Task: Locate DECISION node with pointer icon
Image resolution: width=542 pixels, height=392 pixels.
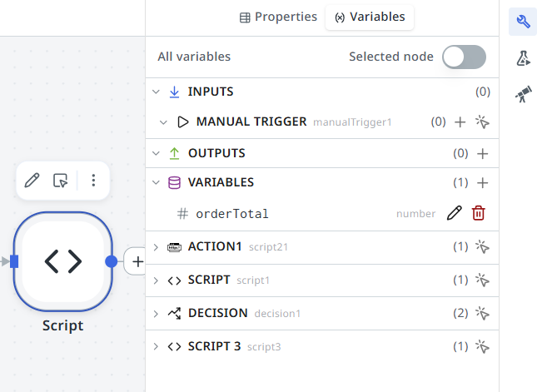Action: click(482, 313)
